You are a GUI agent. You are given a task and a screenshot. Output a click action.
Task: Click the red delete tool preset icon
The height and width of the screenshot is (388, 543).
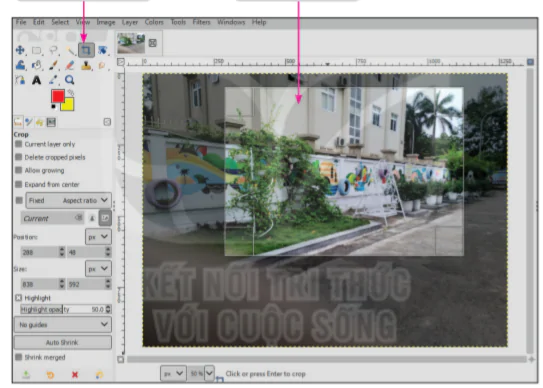click(x=75, y=375)
